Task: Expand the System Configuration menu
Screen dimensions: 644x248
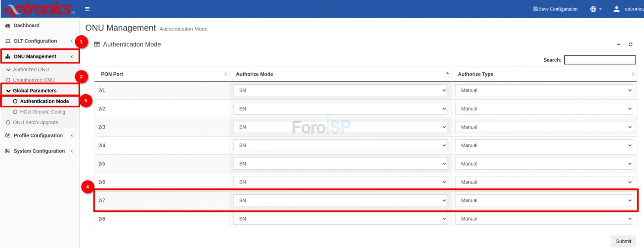Action: pyautogui.click(x=39, y=151)
